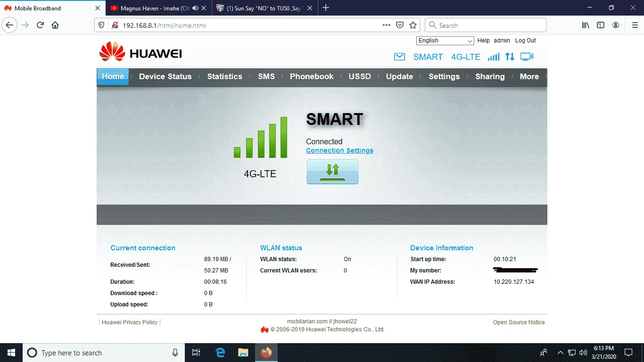The image size is (644, 362).
Task: Open the page actions three-dot menu
Action: point(386,25)
